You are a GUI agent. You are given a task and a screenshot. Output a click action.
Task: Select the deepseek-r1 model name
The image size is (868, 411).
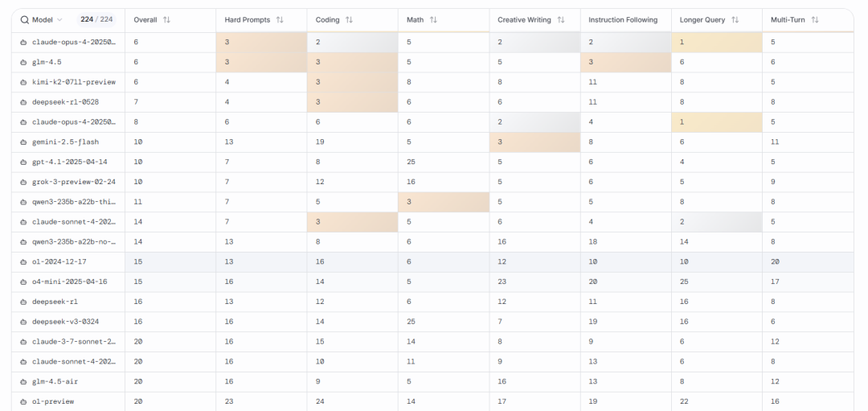(53, 302)
